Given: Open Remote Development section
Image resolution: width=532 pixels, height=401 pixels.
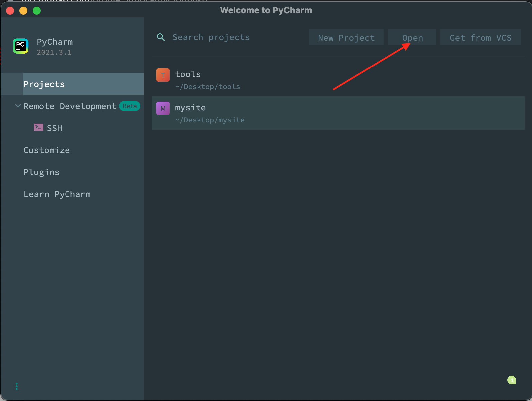Looking at the screenshot, I should point(70,106).
